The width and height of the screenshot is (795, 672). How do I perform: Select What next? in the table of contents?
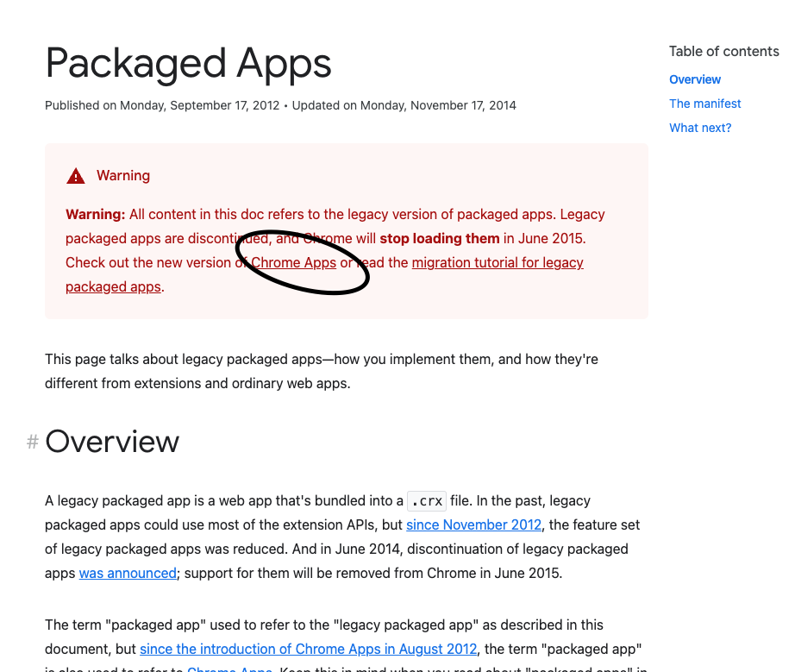[x=700, y=128]
